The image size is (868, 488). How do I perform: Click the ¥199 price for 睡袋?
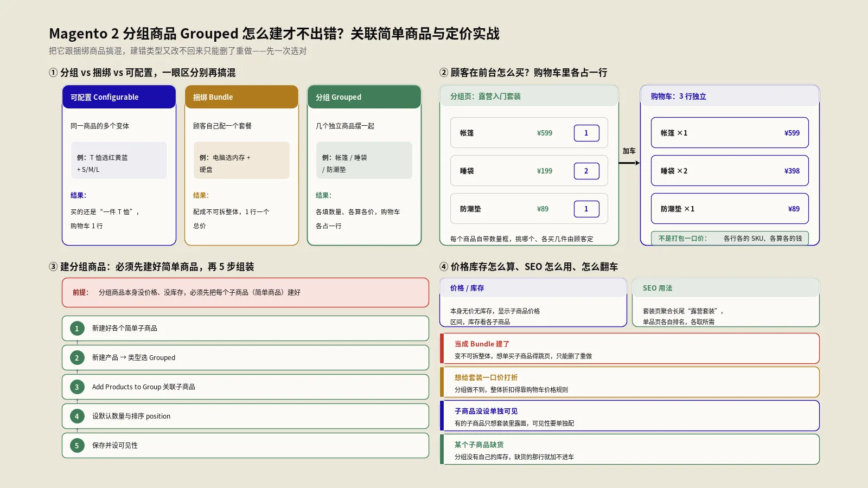pos(545,171)
